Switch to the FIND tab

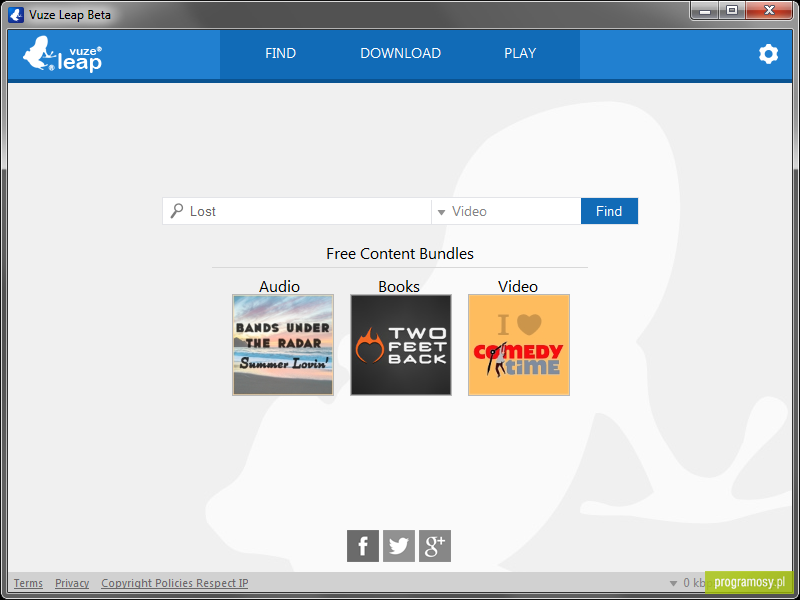(x=280, y=54)
